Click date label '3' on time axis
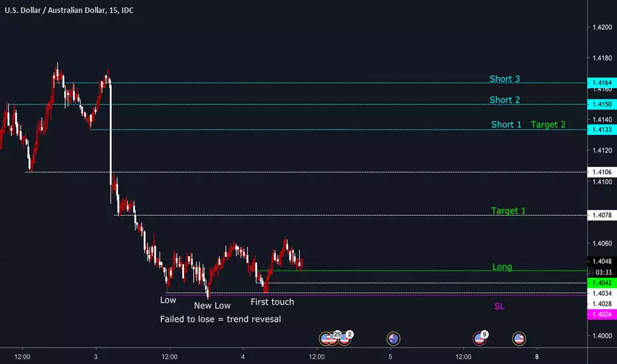 click(95, 357)
